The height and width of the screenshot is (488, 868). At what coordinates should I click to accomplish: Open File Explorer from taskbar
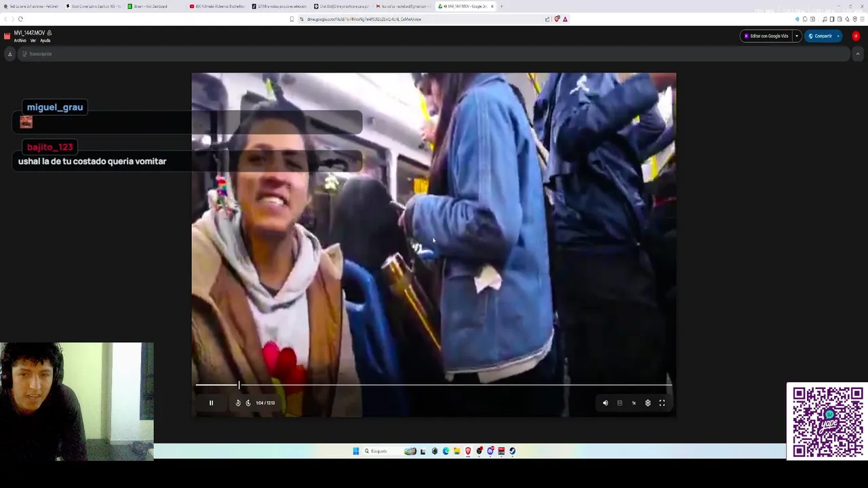point(456,451)
